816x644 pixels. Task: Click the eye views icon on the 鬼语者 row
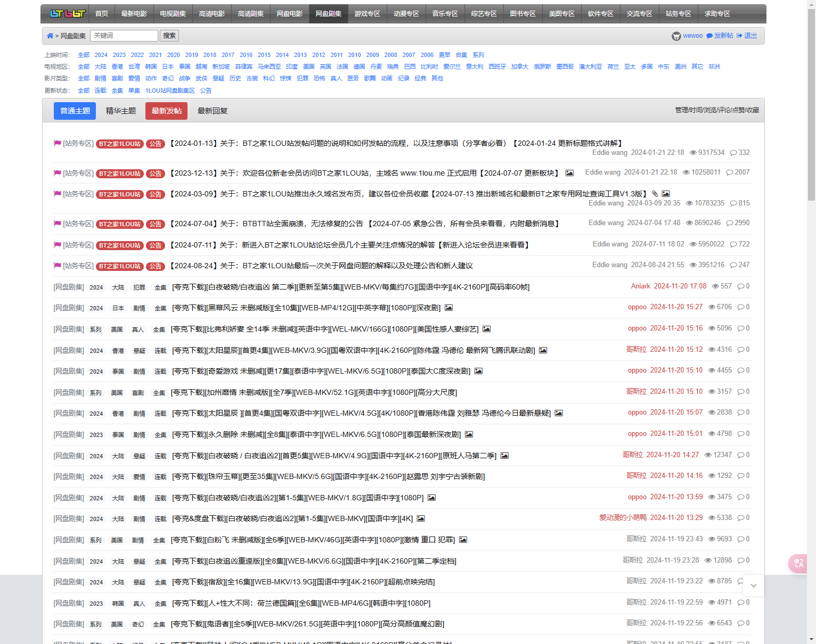tap(712, 623)
